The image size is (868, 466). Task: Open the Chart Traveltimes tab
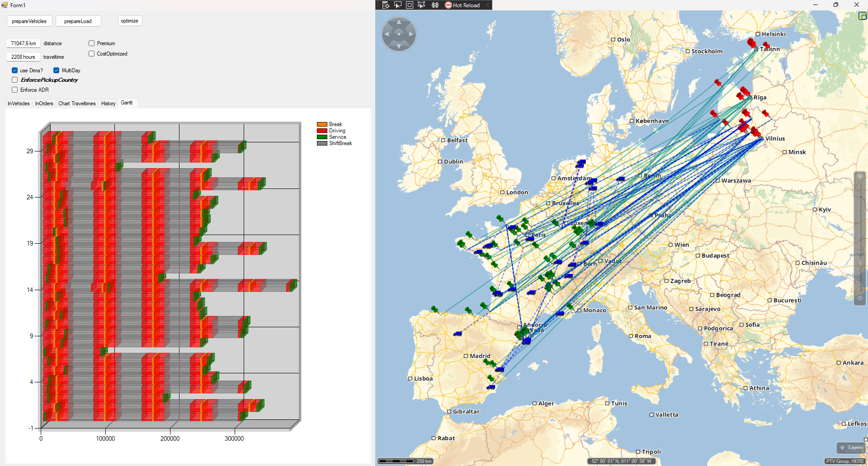pos(77,104)
